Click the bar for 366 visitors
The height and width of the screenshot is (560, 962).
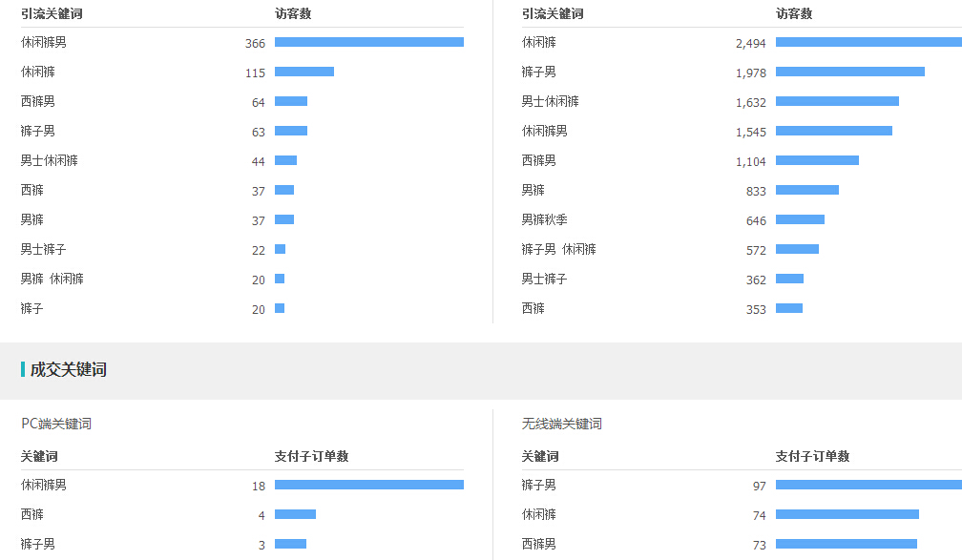point(368,42)
